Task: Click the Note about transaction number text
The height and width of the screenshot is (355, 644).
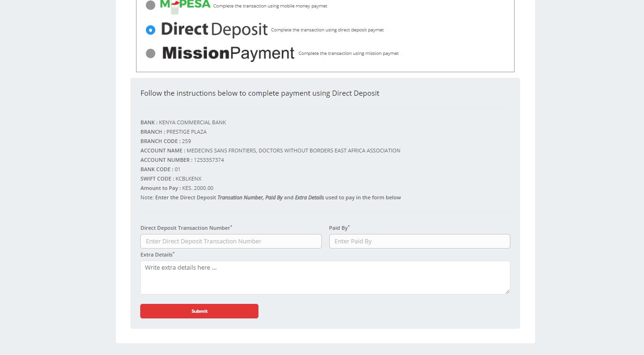Action: tap(271, 197)
